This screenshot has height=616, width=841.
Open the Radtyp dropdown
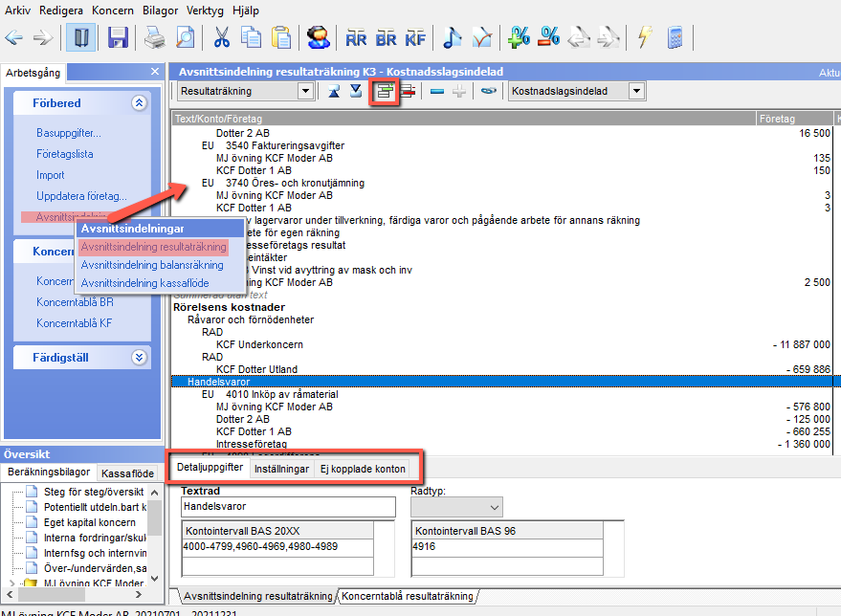tap(457, 507)
